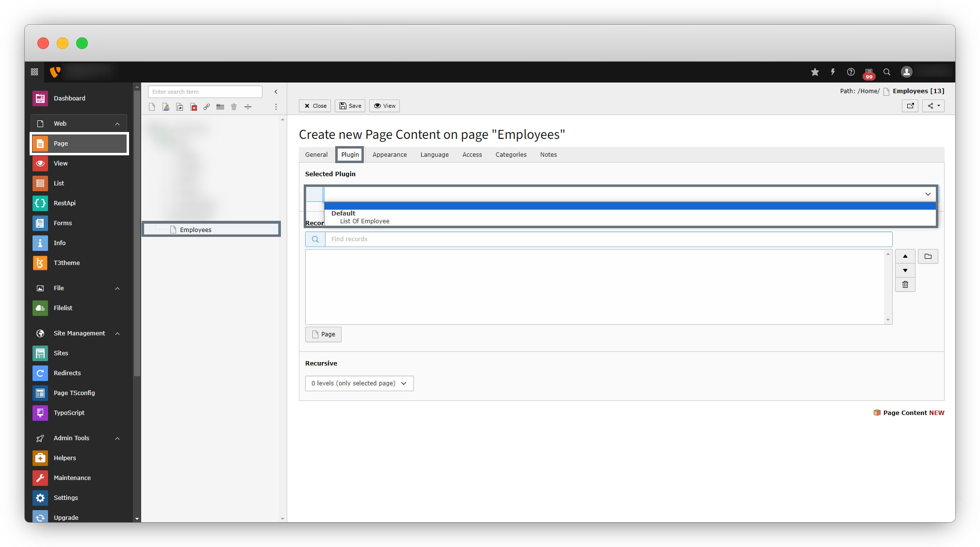Open record in new window icon

click(x=910, y=106)
